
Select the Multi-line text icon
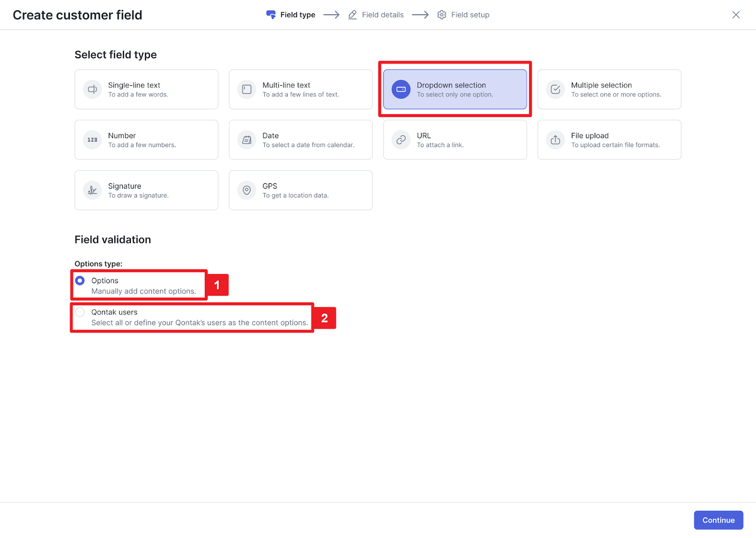pos(247,89)
